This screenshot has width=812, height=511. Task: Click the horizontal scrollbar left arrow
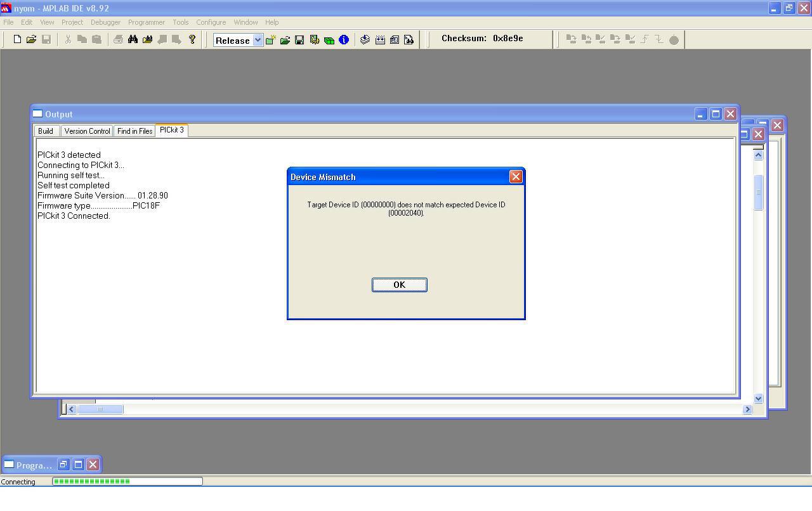(x=72, y=409)
